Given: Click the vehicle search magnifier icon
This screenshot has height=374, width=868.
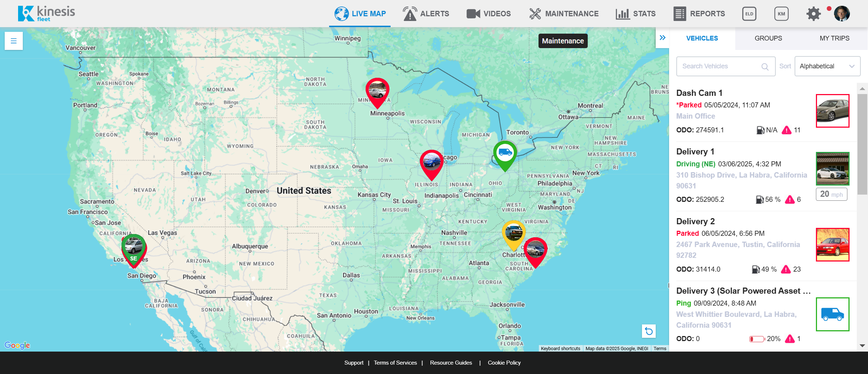Looking at the screenshot, I should click(x=765, y=67).
